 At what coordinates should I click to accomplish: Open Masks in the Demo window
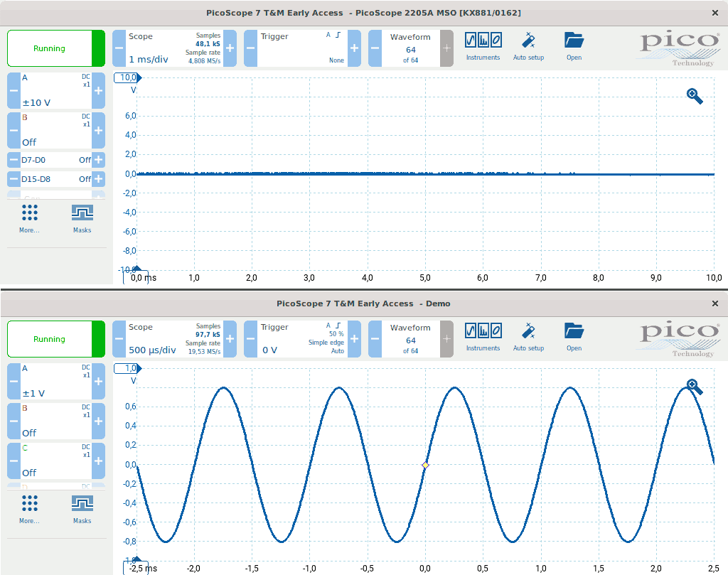click(x=82, y=509)
